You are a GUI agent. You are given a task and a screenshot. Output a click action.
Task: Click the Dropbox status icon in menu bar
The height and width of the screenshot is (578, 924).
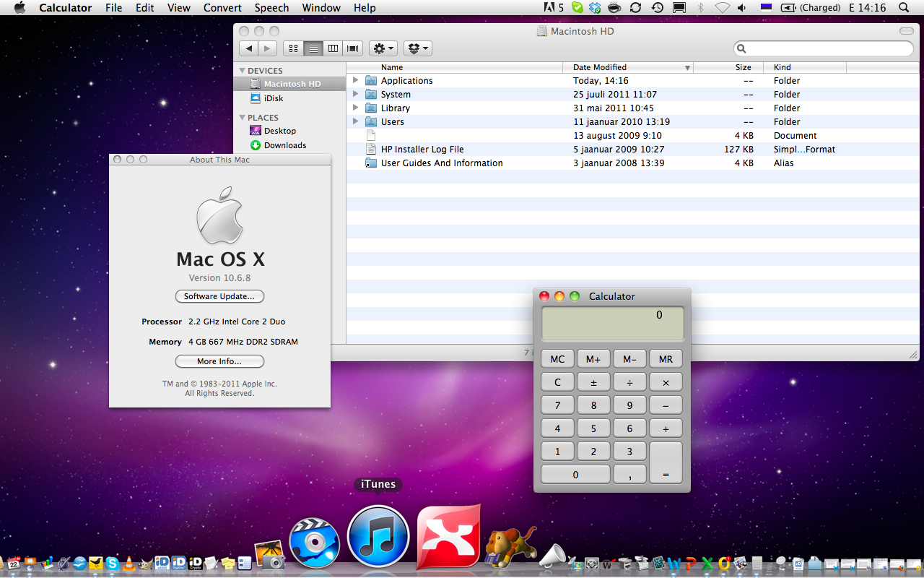[x=595, y=7]
